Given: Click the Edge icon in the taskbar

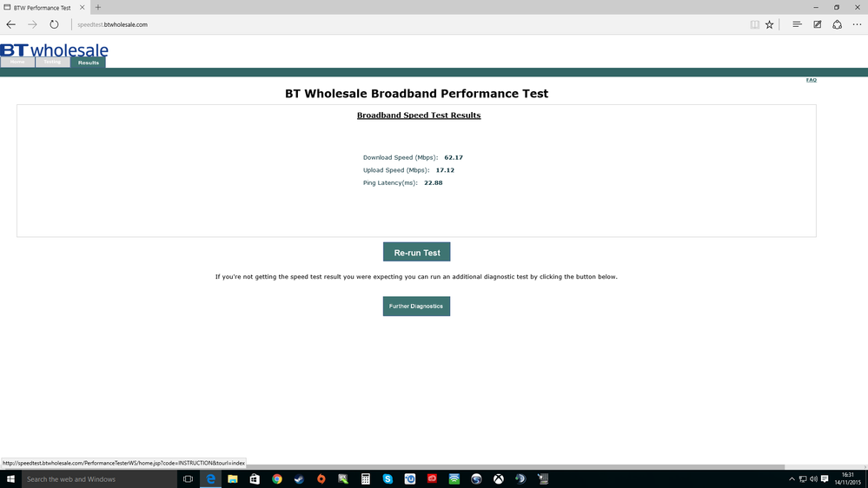Looking at the screenshot, I should click(210, 479).
